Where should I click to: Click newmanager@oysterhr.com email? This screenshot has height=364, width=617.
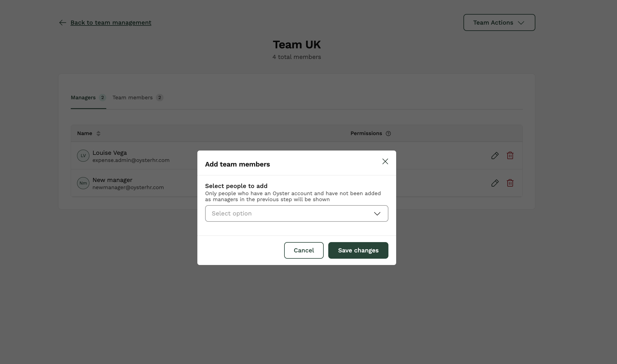pos(128,187)
